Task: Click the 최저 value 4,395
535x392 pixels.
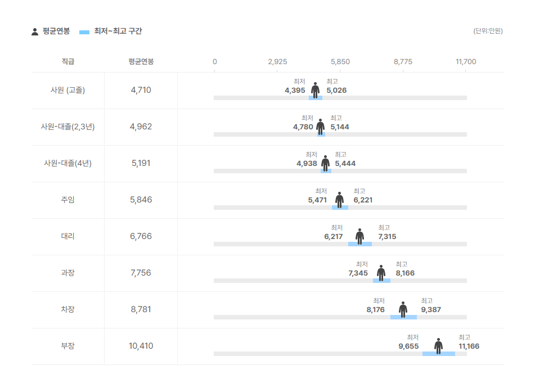Action: [x=295, y=91]
